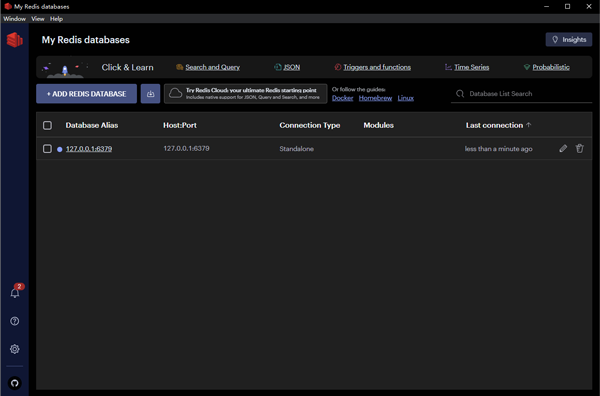The image size is (600, 396).
Task: Open the Help menu
Action: click(56, 19)
